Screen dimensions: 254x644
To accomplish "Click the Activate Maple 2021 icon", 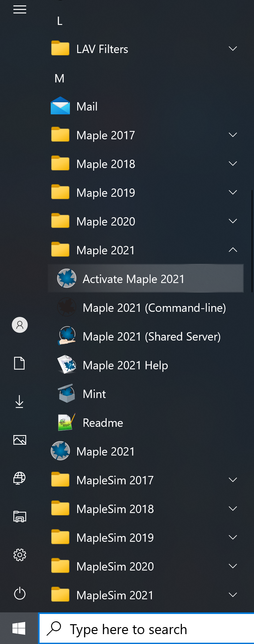I will coord(66,278).
